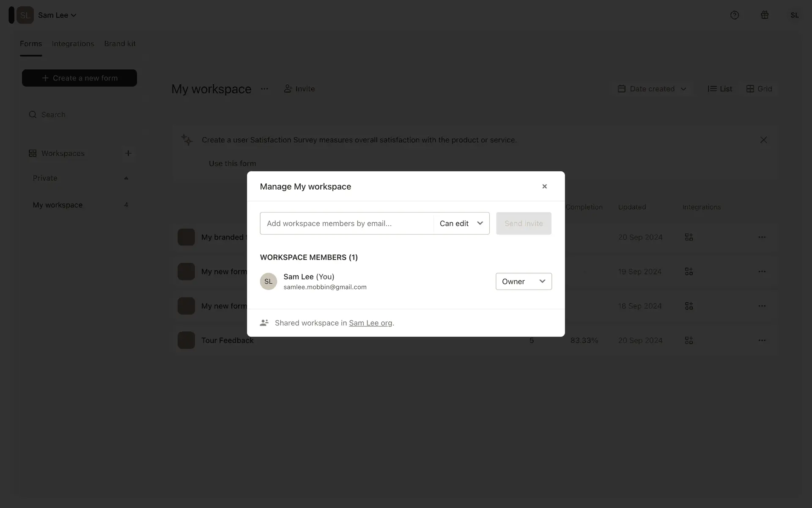The height and width of the screenshot is (508, 812).
Task: Close the Manage My workspace dialog
Action: pos(544,186)
